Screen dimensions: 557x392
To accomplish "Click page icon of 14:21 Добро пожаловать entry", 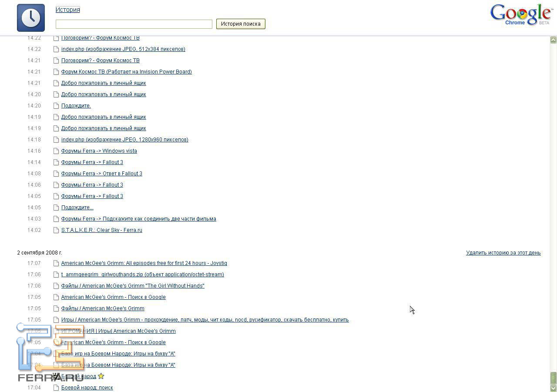I will pyautogui.click(x=56, y=83).
